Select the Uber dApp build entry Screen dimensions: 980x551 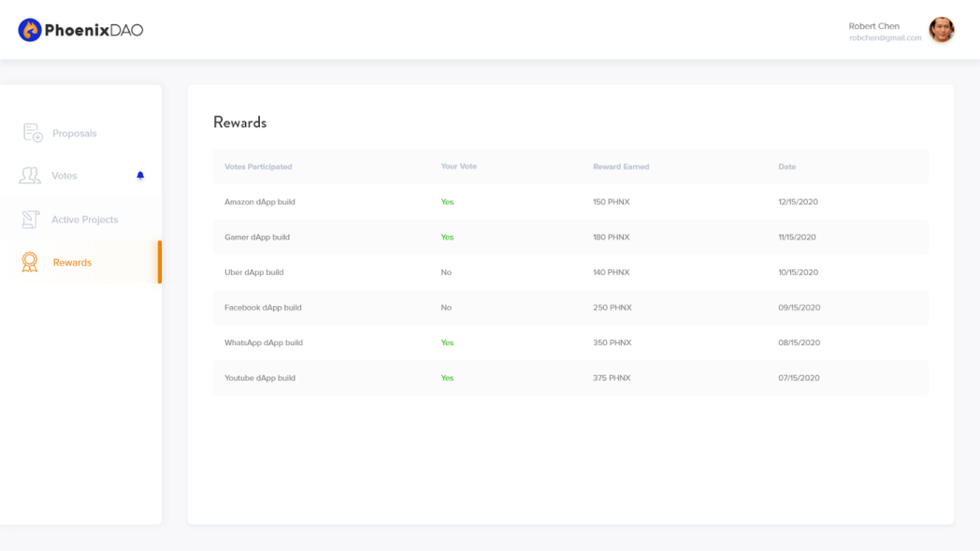click(x=570, y=272)
